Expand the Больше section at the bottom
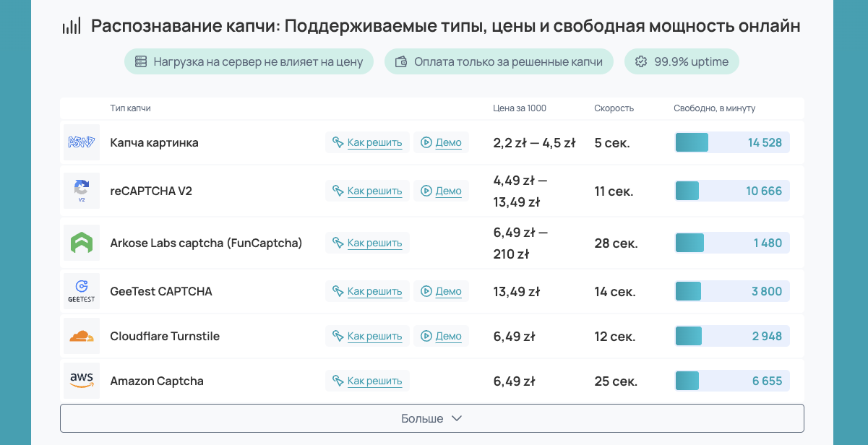 [x=431, y=418]
